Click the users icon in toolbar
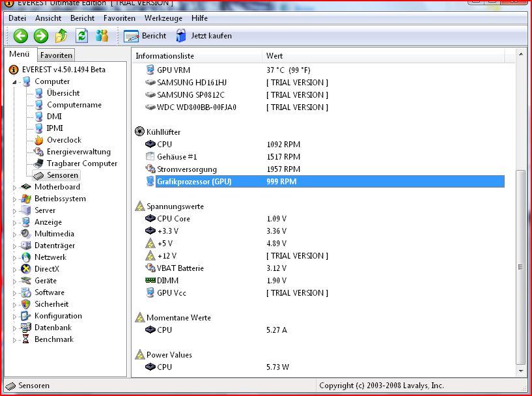 (x=102, y=36)
